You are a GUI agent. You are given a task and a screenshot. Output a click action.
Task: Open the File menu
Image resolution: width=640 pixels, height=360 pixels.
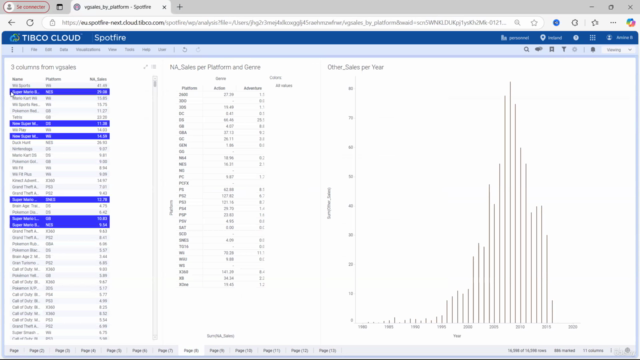pyautogui.click(x=34, y=50)
